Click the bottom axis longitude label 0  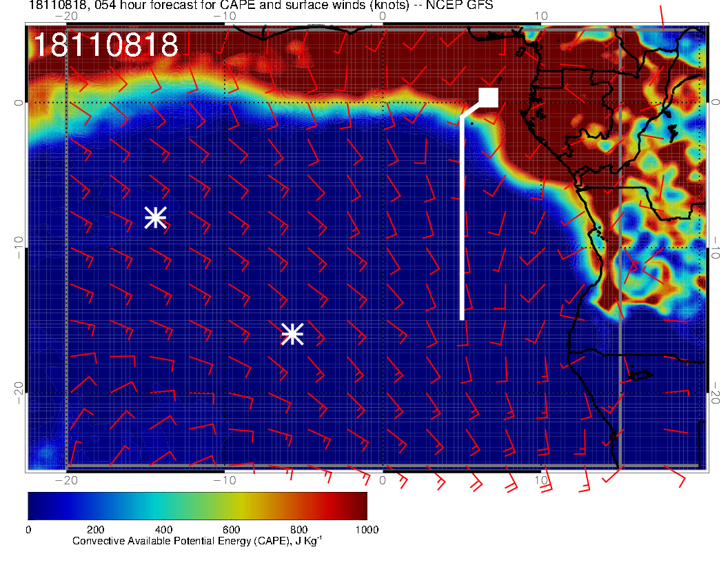click(383, 480)
